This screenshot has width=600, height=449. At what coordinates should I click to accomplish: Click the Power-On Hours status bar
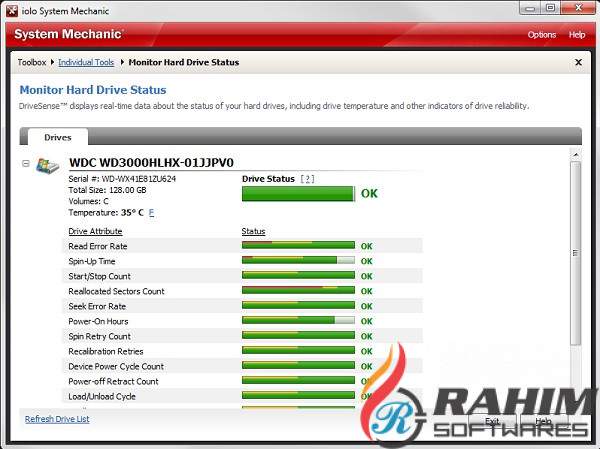tap(297, 321)
